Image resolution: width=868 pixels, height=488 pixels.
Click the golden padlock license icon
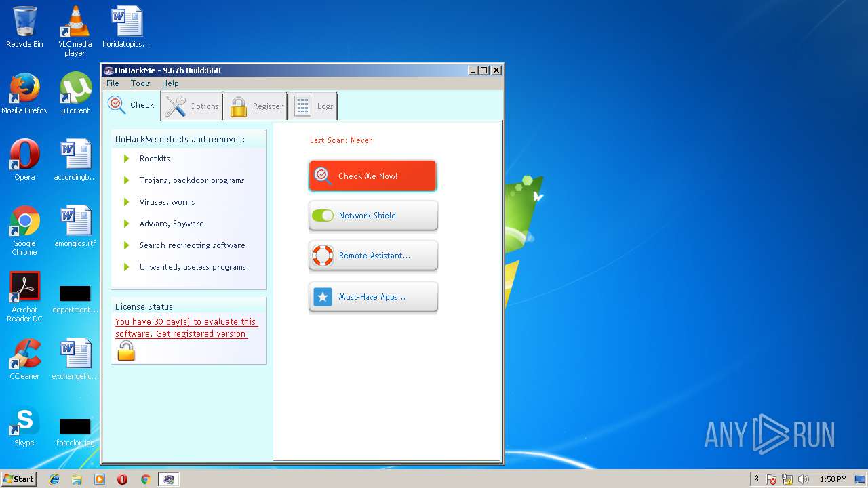coord(126,351)
